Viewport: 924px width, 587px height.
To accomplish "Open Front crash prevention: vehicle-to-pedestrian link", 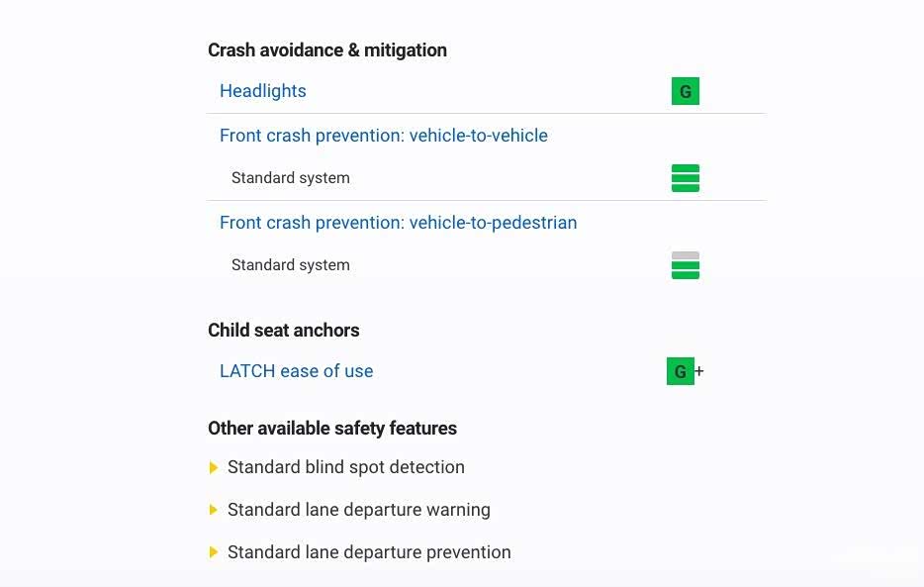I will 398,223.
